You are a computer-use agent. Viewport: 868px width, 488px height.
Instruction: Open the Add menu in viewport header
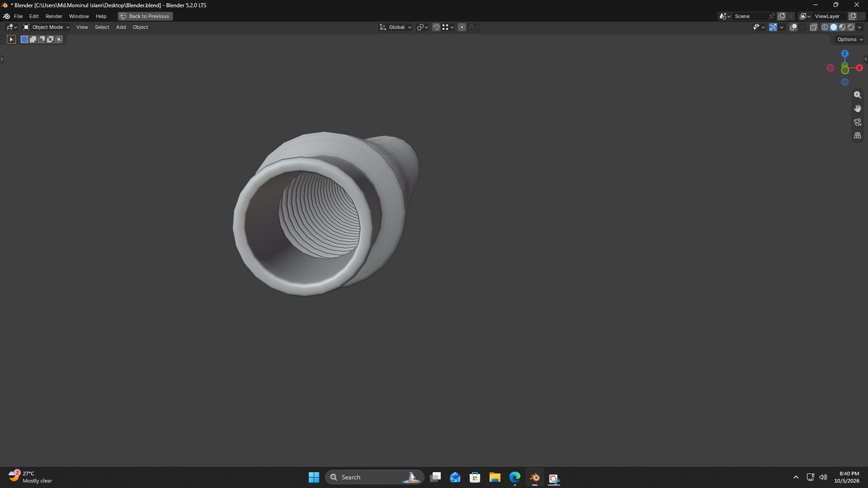(x=121, y=27)
